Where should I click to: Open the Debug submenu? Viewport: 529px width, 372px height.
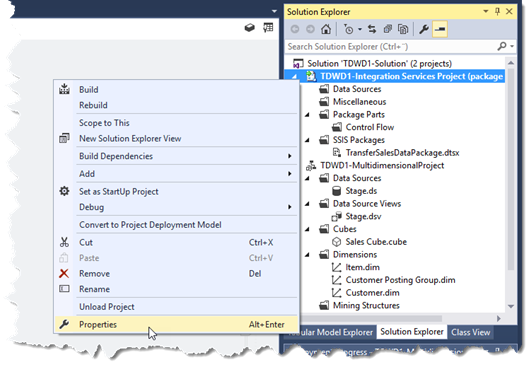176,207
